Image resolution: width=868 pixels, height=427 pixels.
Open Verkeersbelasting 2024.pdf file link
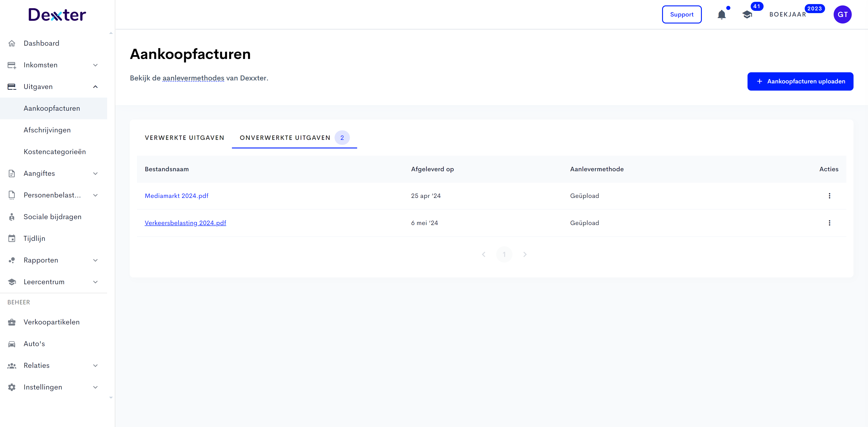point(185,223)
